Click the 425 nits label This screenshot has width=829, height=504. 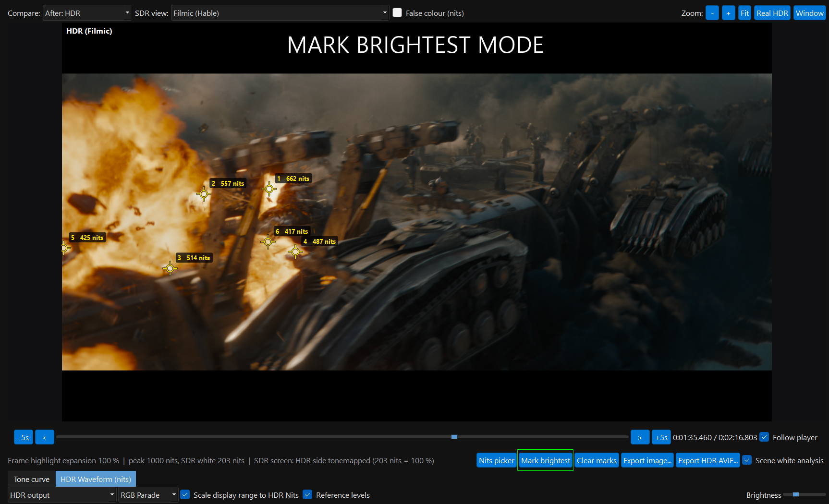pos(87,238)
